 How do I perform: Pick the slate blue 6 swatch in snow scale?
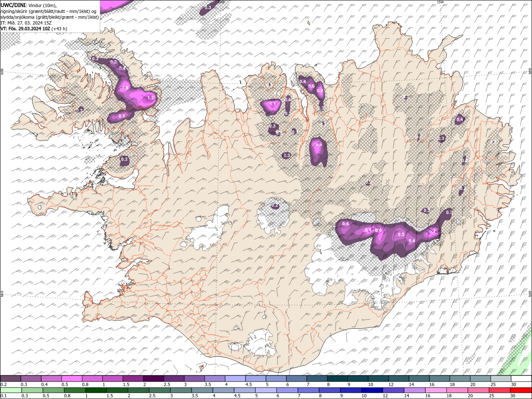(x=296, y=379)
